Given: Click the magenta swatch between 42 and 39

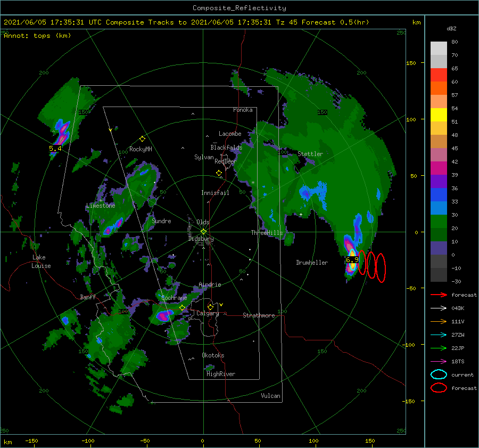Looking at the screenshot, I should tap(439, 168).
